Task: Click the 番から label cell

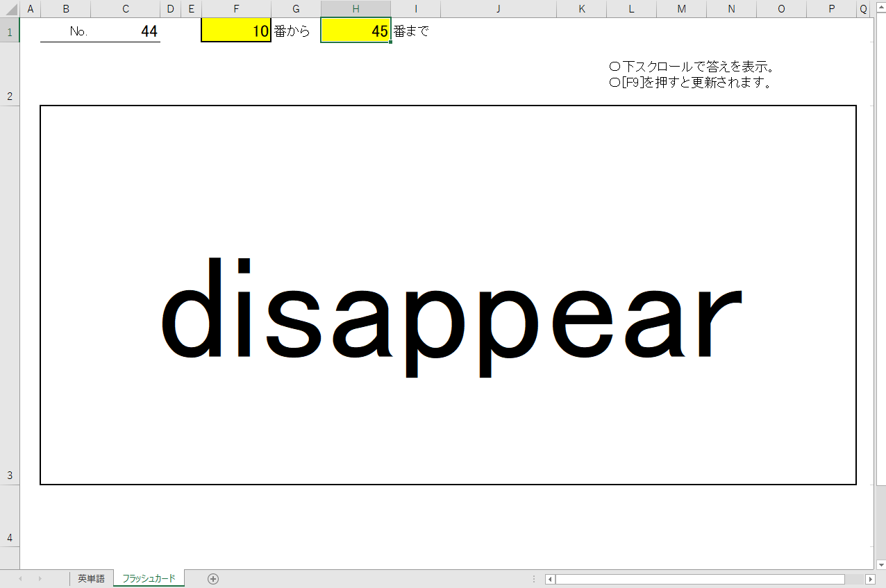Action: [295, 31]
